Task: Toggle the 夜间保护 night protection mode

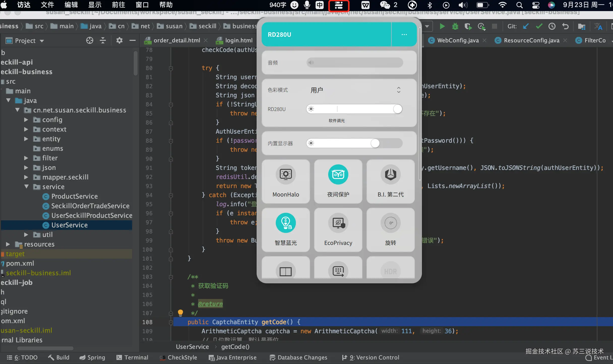Action: click(338, 174)
